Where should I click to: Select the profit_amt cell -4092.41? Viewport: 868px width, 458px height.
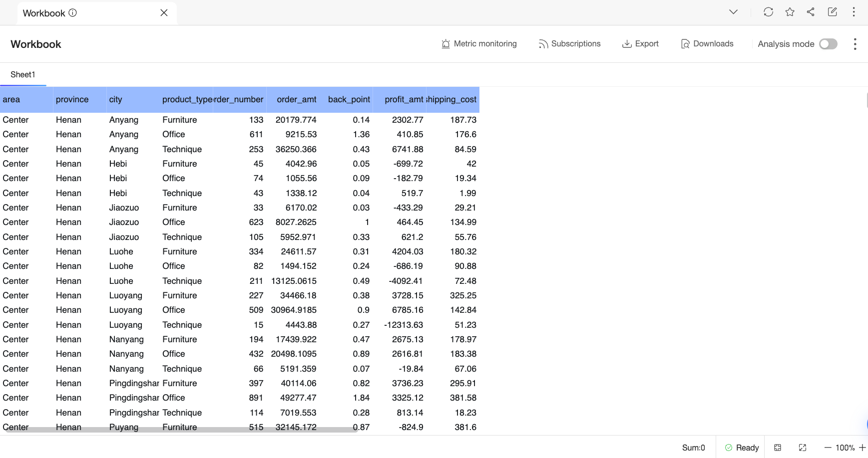pos(400,281)
